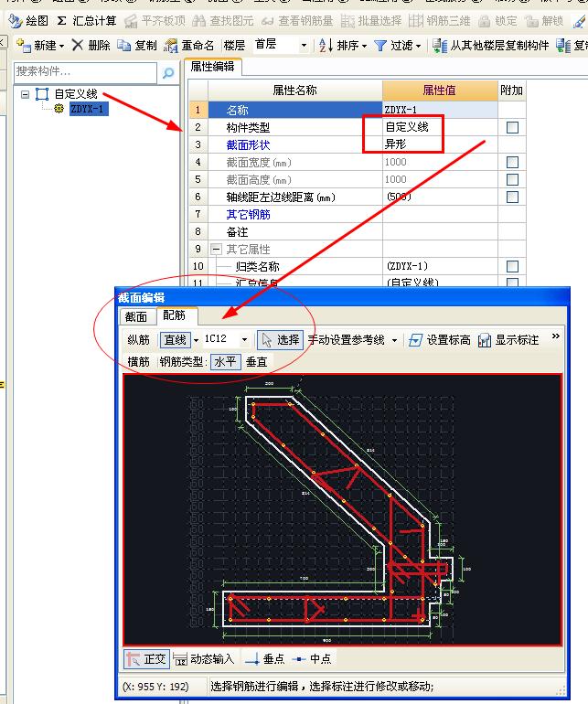Click 从其他楼层复制构件
The height and width of the screenshot is (704, 588).
tap(490, 46)
